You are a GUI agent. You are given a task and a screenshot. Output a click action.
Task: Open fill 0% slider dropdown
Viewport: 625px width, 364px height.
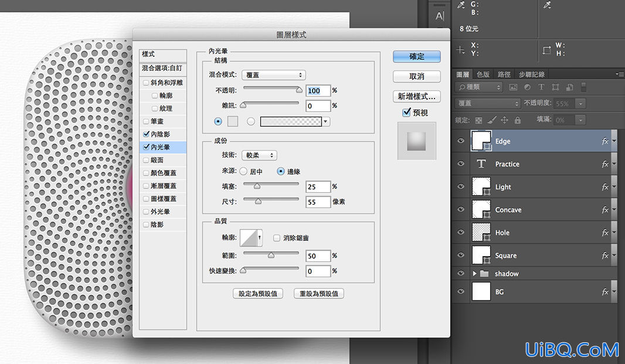tap(581, 120)
